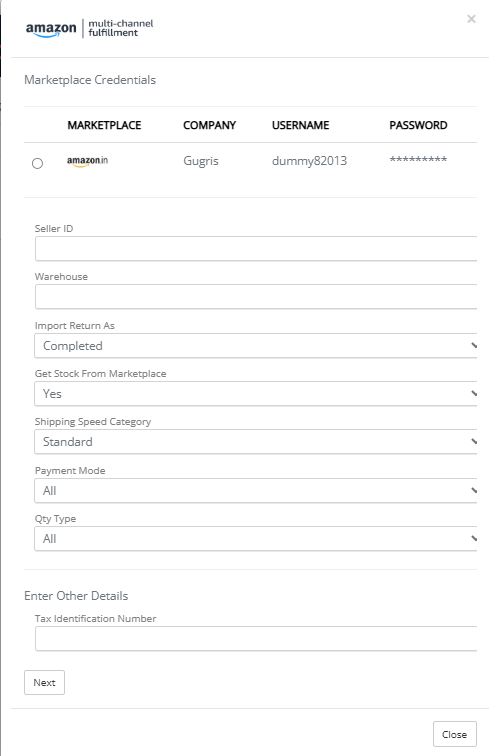Click into the Warehouse text box

(x=256, y=297)
